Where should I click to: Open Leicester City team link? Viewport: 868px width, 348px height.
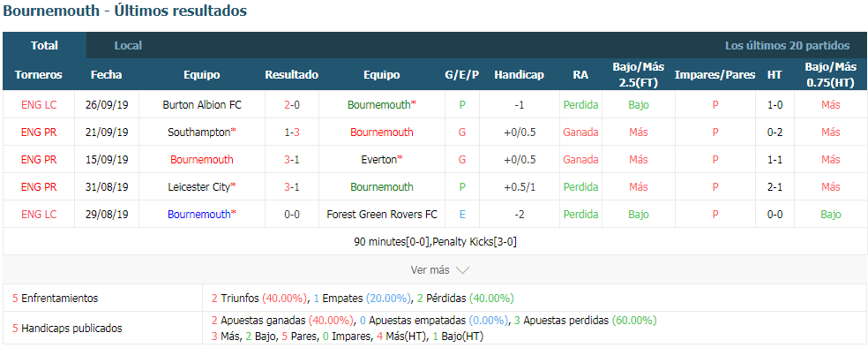coord(198,186)
